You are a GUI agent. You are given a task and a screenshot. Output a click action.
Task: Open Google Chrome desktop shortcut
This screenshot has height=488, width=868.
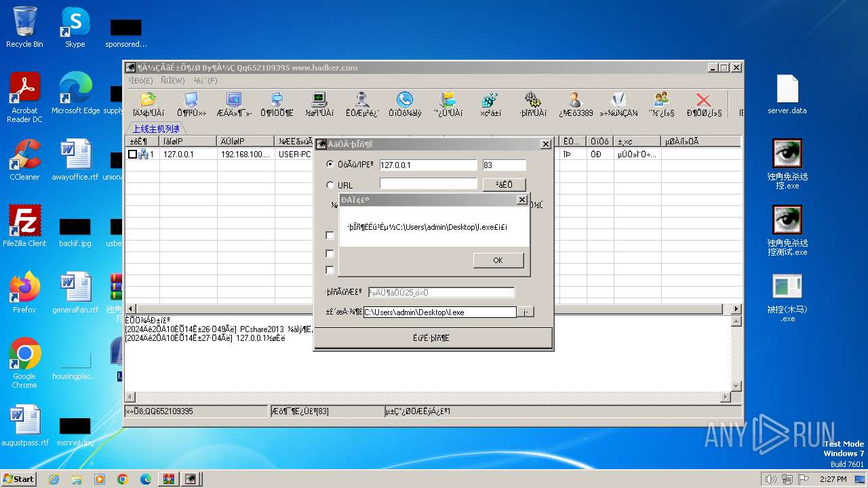tap(24, 363)
